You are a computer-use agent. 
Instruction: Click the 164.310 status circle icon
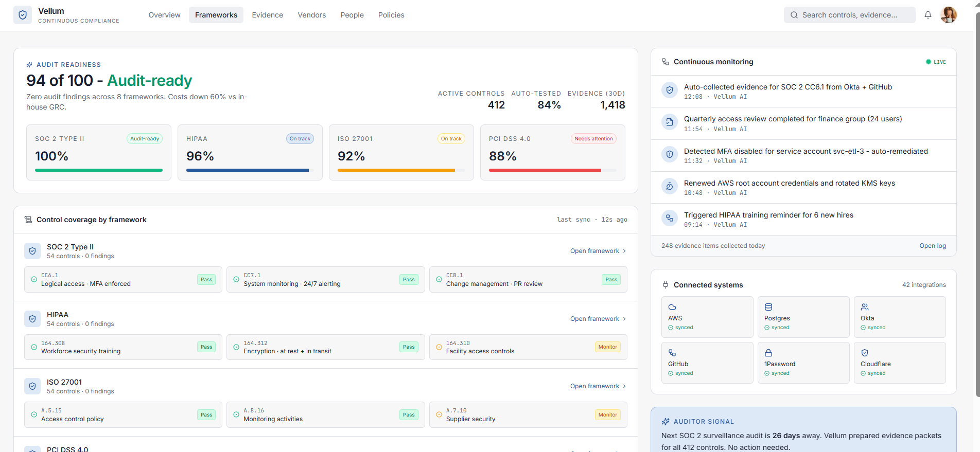click(x=439, y=347)
